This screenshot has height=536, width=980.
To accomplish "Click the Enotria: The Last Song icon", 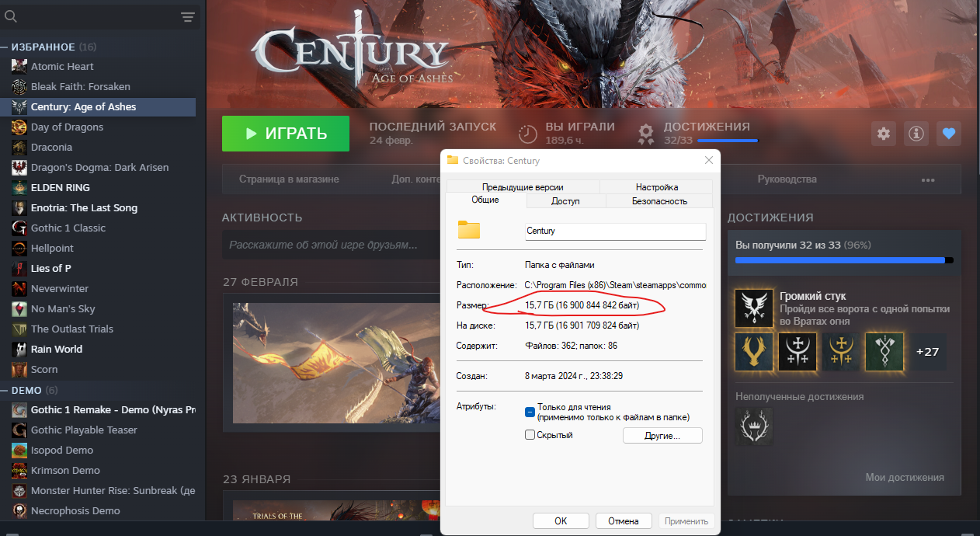I will [19, 207].
